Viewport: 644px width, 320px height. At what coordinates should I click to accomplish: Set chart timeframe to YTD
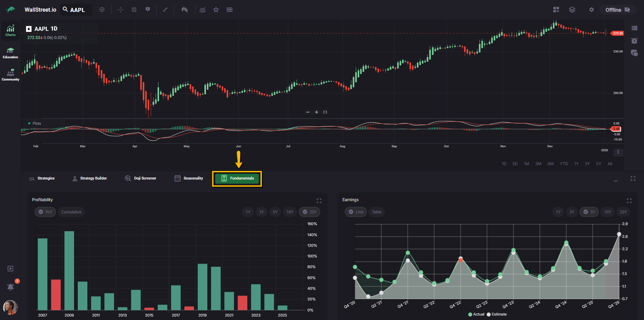(x=564, y=164)
